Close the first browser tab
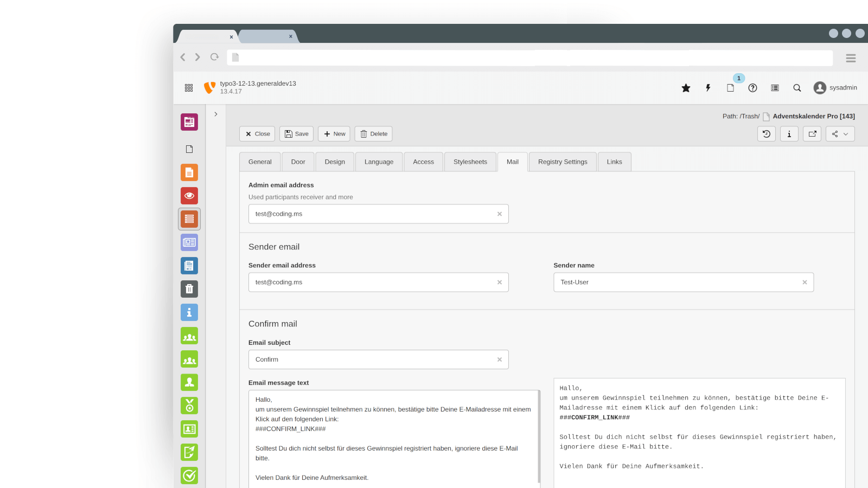Image resolution: width=868 pixels, height=488 pixels. coord(231,37)
